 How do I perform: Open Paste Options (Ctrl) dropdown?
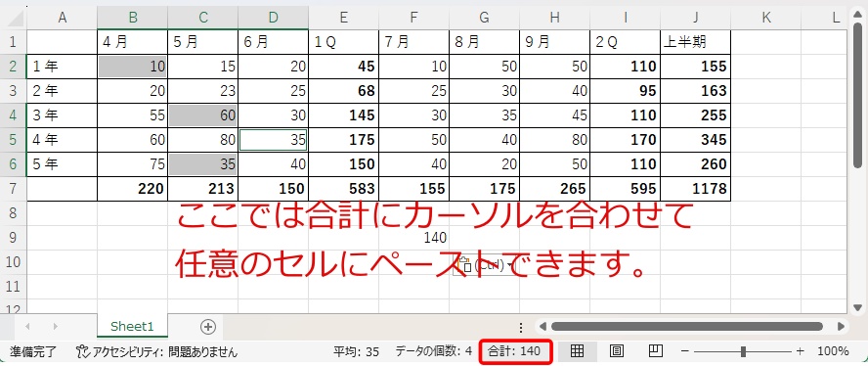tap(484, 265)
